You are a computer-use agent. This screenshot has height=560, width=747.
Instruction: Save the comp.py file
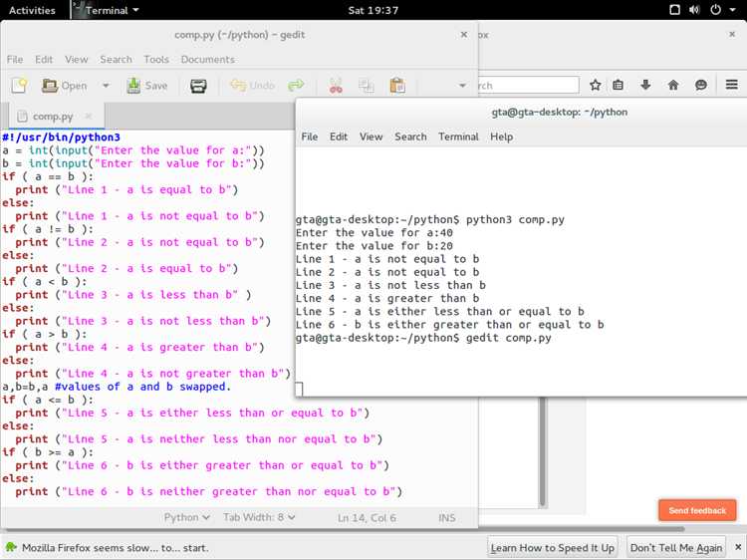click(146, 86)
